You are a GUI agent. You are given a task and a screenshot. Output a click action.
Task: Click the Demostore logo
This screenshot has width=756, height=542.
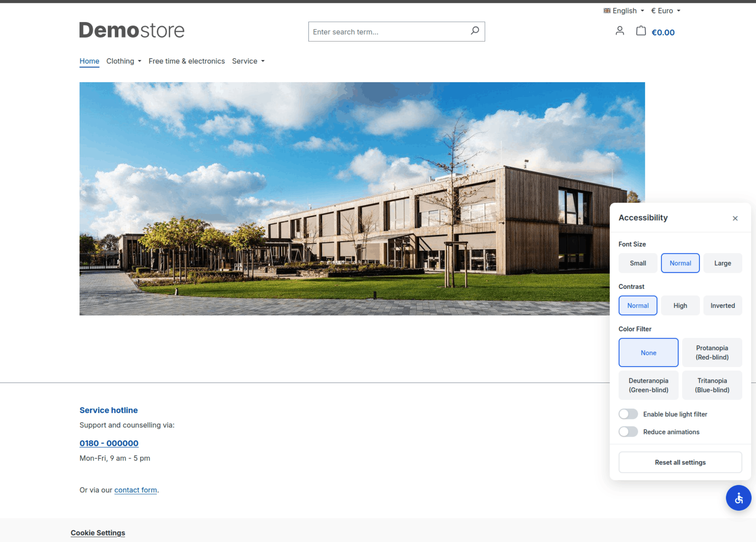pyautogui.click(x=132, y=30)
